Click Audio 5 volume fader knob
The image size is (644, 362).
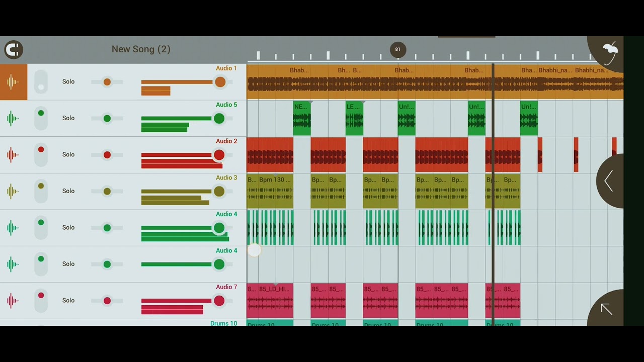tap(219, 119)
